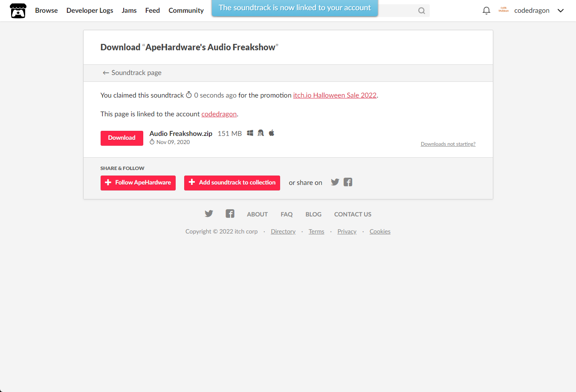The height and width of the screenshot is (392, 576).
Task: Open the Privacy footer link
Action: click(x=347, y=231)
